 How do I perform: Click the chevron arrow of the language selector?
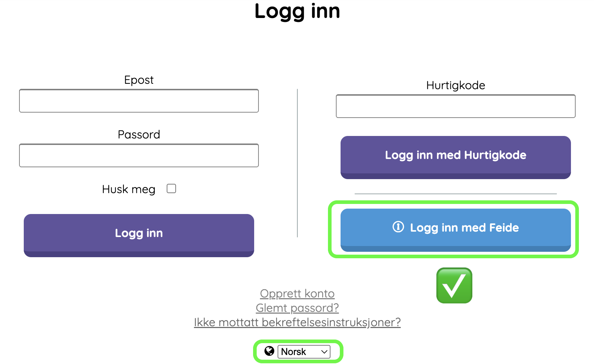point(324,352)
